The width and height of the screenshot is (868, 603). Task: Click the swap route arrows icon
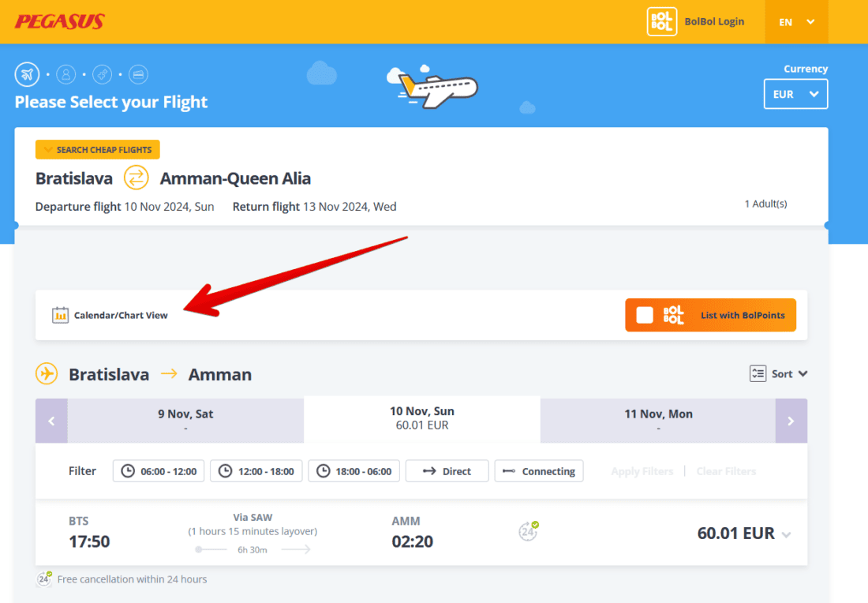tap(137, 178)
